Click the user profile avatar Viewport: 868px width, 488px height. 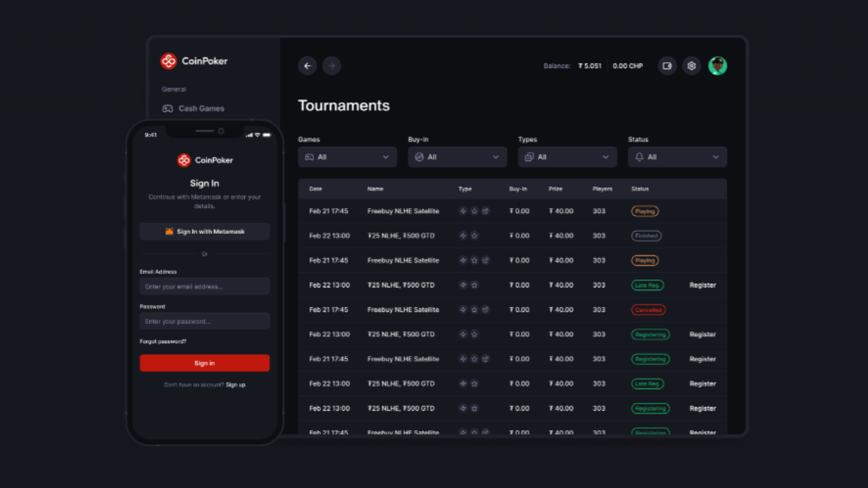coord(717,66)
